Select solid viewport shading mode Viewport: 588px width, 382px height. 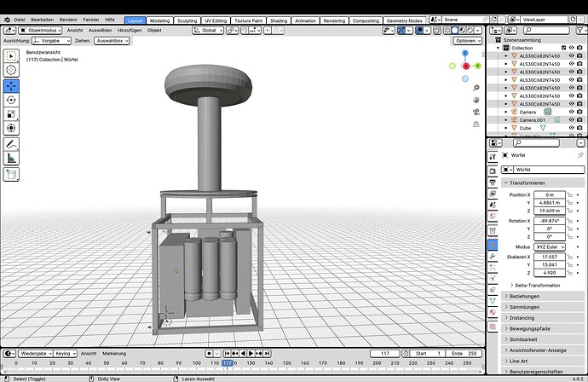(455, 31)
